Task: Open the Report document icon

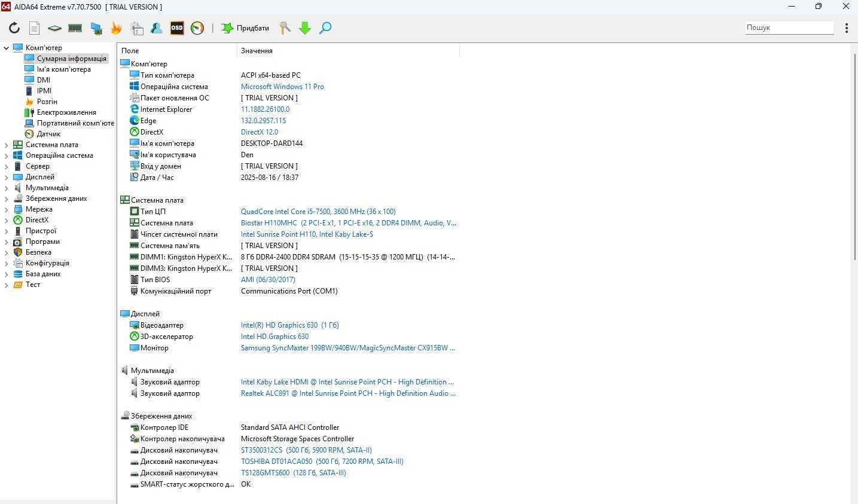Action: (x=35, y=28)
